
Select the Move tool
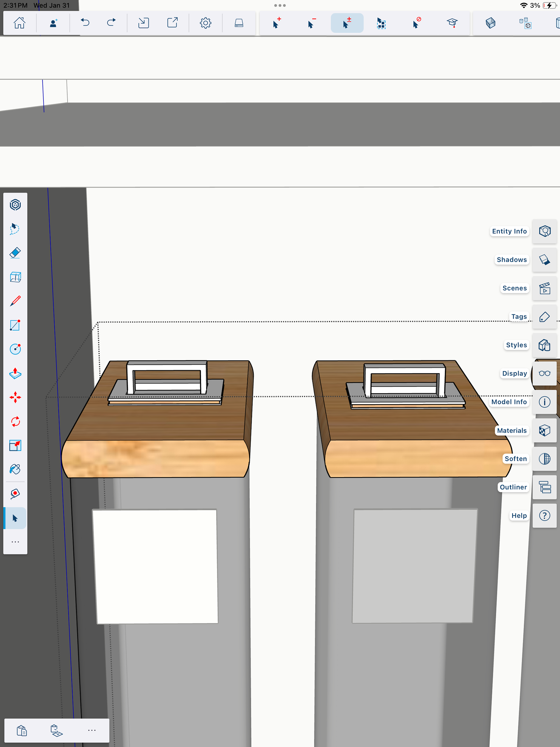click(x=15, y=397)
